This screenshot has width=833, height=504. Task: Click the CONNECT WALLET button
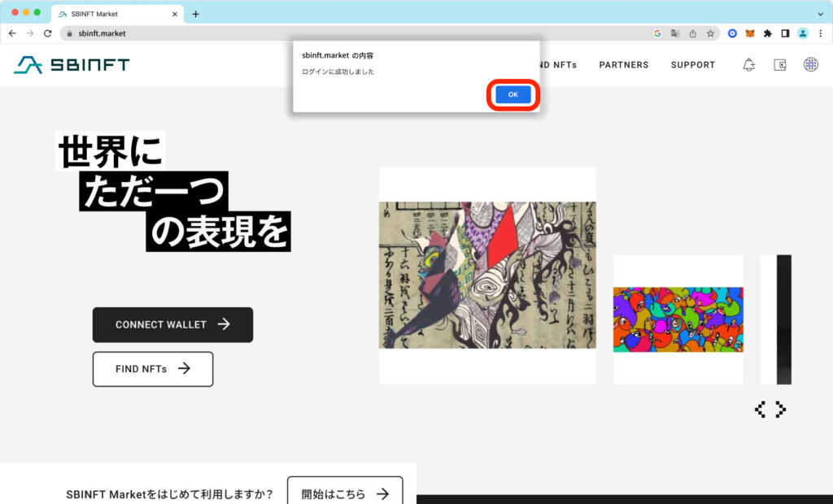pyautogui.click(x=172, y=324)
